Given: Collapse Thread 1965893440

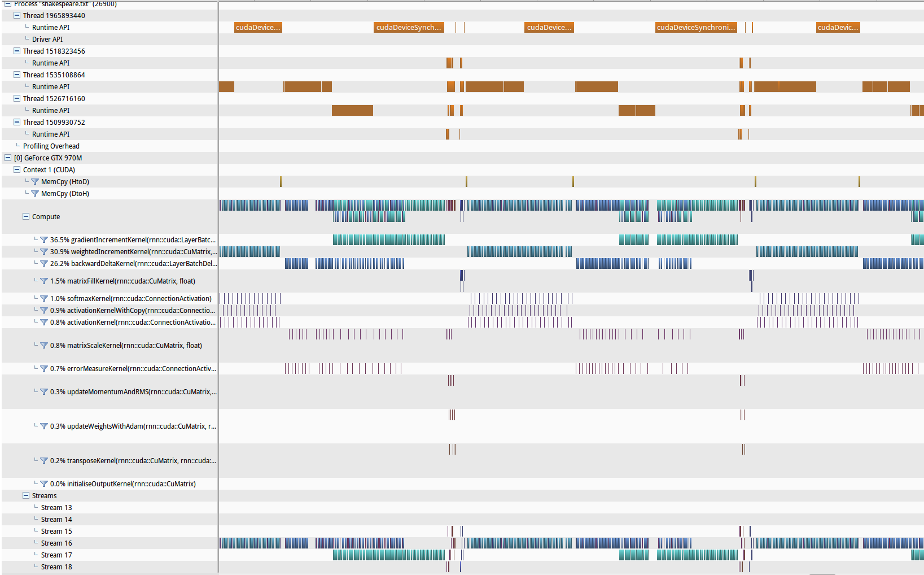Looking at the screenshot, I should 17,15.
